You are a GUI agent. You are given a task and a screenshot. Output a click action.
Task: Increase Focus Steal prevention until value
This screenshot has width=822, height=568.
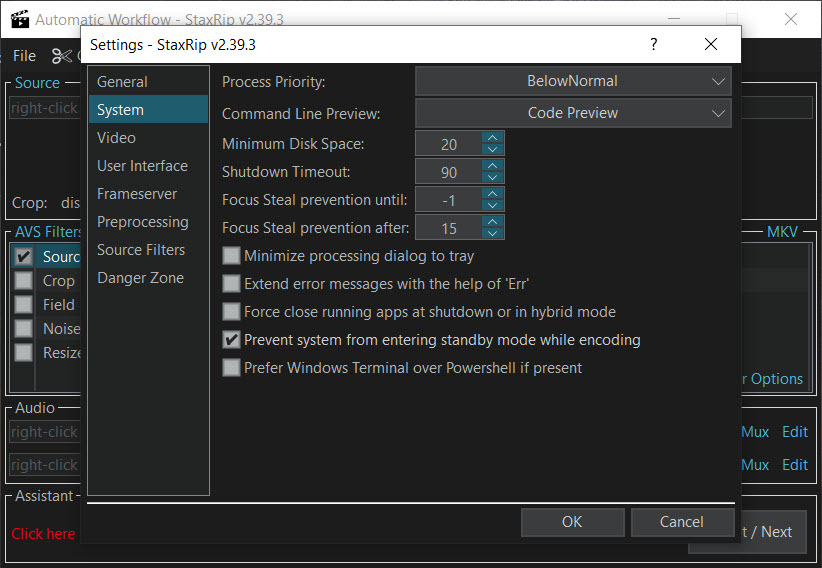click(492, 194)
